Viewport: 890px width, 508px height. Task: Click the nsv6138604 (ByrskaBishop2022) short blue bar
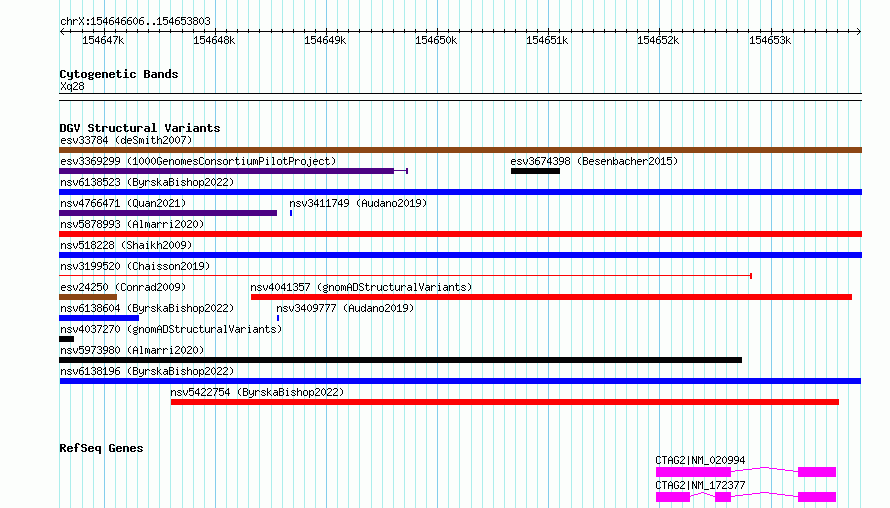coord(99,318)
